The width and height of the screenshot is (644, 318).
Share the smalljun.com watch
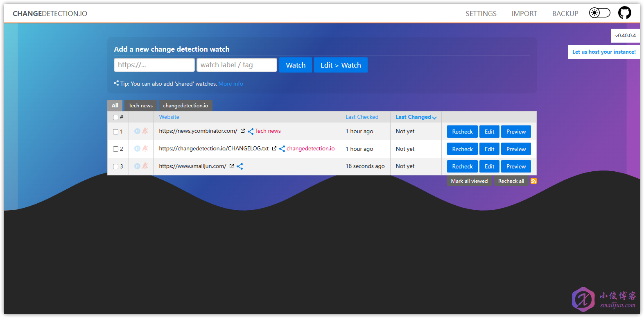pyautogui.click(x=240, y=166)
